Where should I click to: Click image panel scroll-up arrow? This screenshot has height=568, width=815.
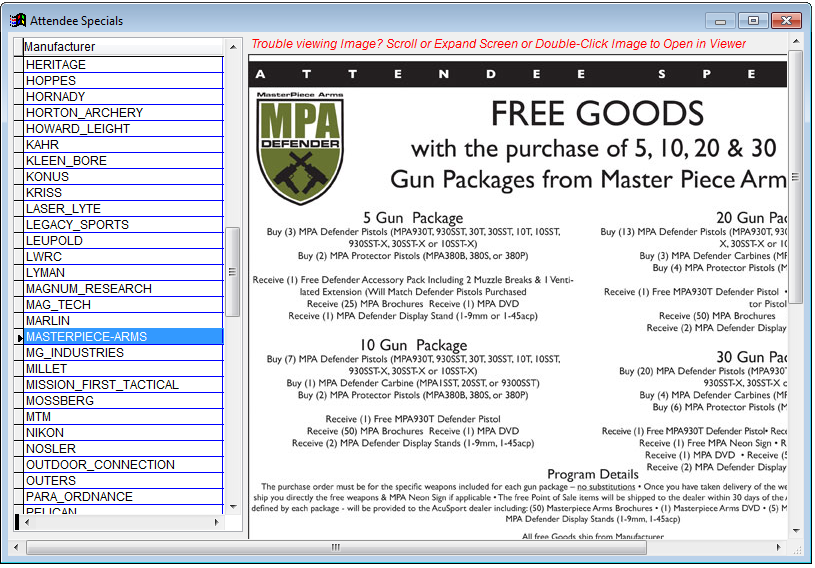tap(796, 41)
